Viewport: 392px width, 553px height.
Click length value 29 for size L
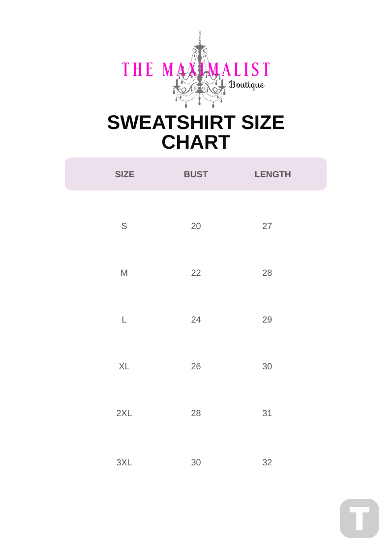[267, 320]
